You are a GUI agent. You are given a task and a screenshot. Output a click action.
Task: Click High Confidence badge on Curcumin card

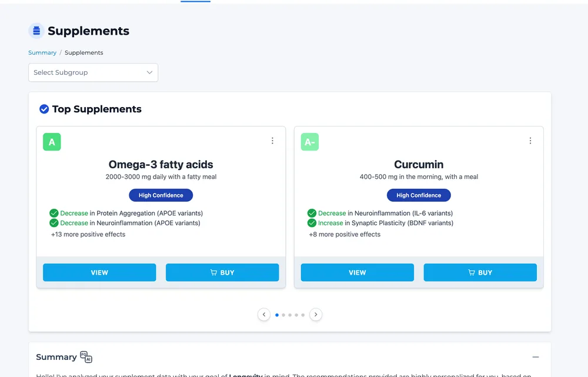(x=419, y=195)
